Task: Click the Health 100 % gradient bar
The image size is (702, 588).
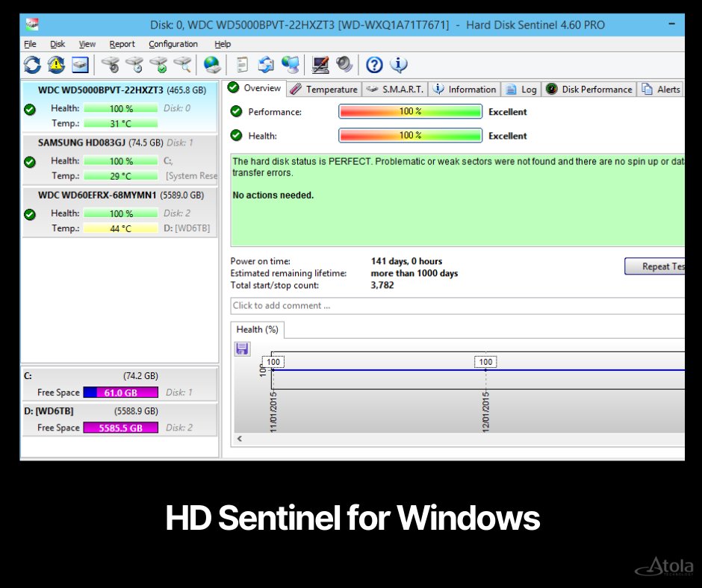Action: 410,135
